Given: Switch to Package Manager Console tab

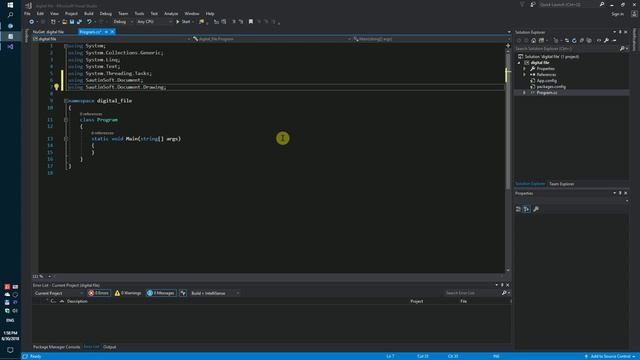Looking at the screenshot, I should tap(56, 347).
